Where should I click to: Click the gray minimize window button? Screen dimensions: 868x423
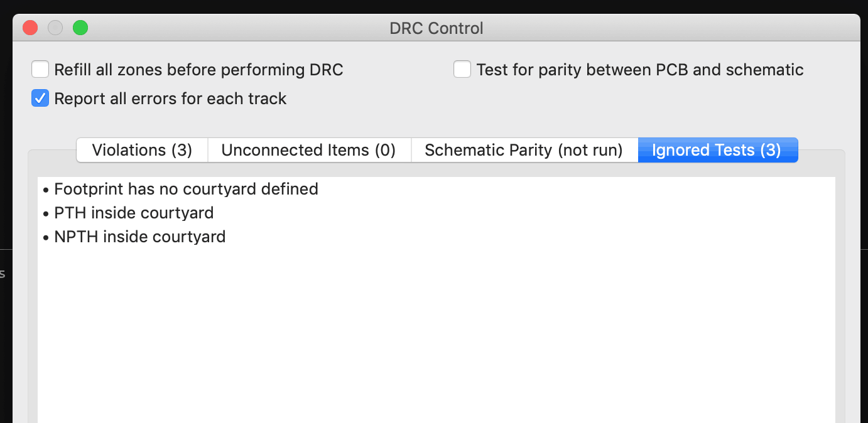(55, 28)
